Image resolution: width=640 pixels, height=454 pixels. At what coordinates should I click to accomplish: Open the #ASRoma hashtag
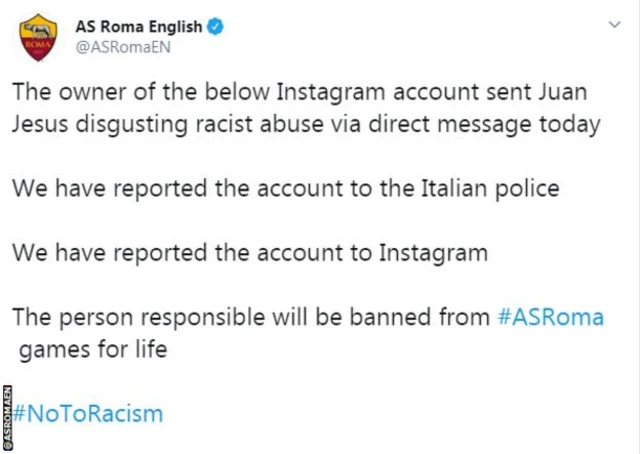[x=551, y=318]
